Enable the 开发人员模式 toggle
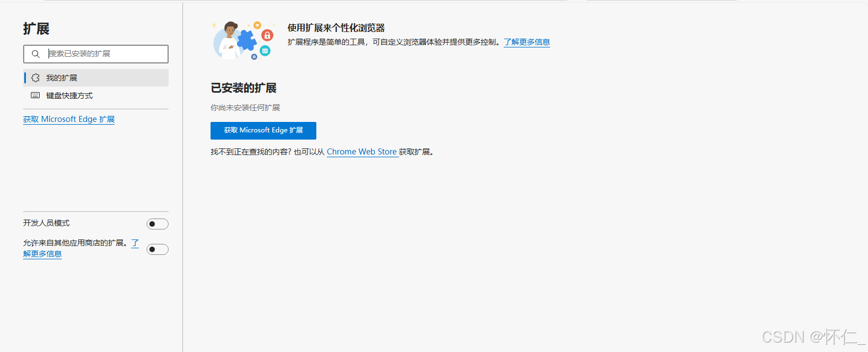868x352 pixels. (158, 224)
